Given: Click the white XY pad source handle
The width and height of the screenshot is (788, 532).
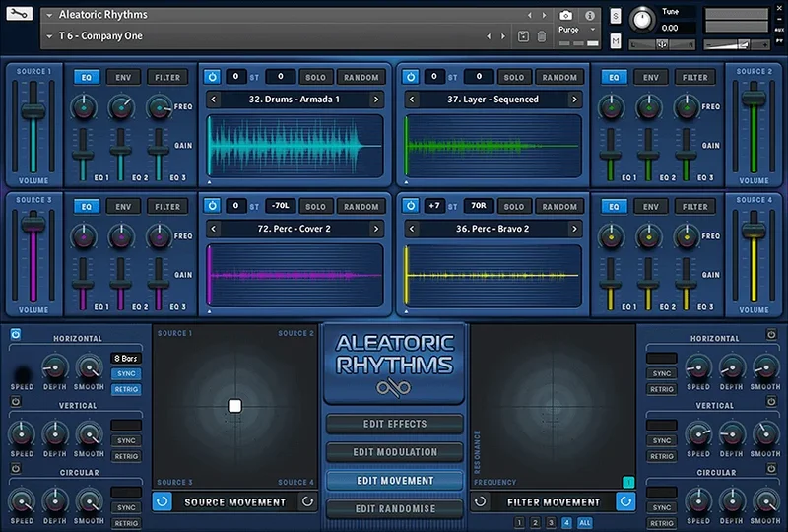Looking at the screenshot, I should [x=234, y=406].
